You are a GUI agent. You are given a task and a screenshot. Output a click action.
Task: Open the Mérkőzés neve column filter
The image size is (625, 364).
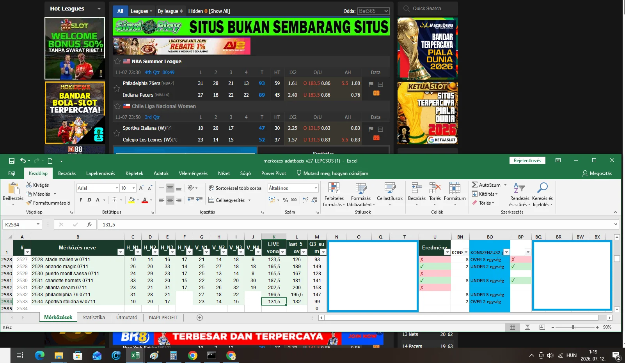[x=121, y=252]
